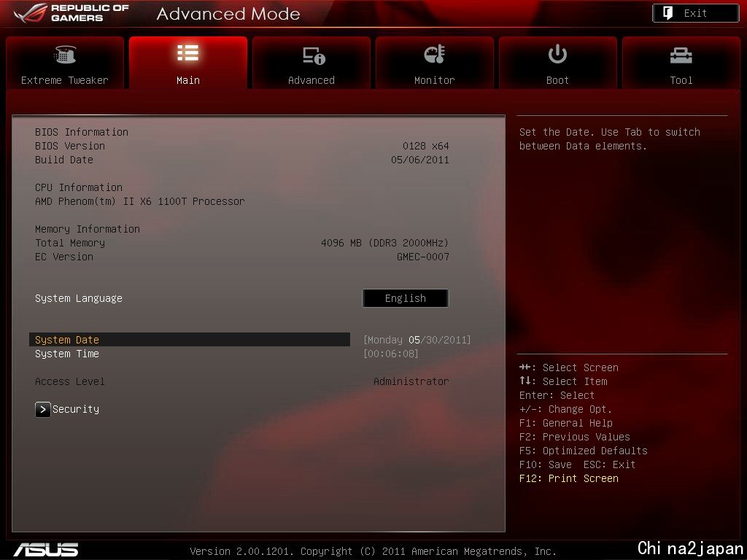Image resolution: width=747 pixels, height=560 pixels.
Task: Click the System Language label
Action: point(79,298)
